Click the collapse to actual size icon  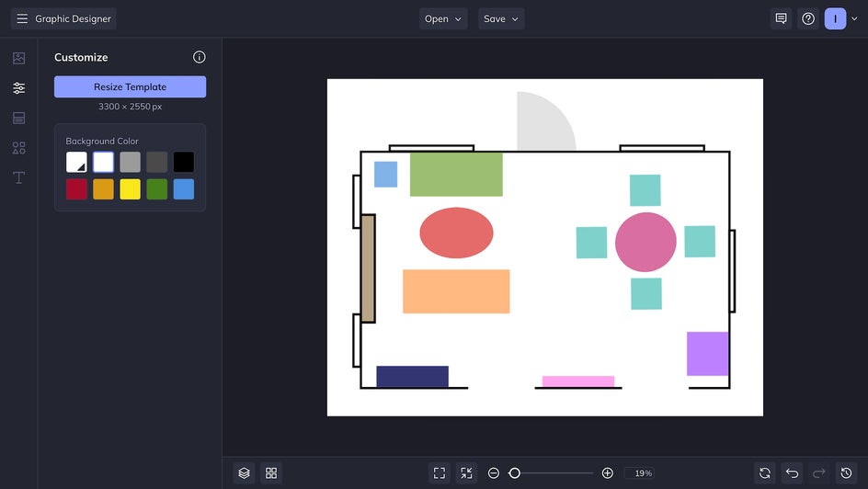tap(467, 473)
